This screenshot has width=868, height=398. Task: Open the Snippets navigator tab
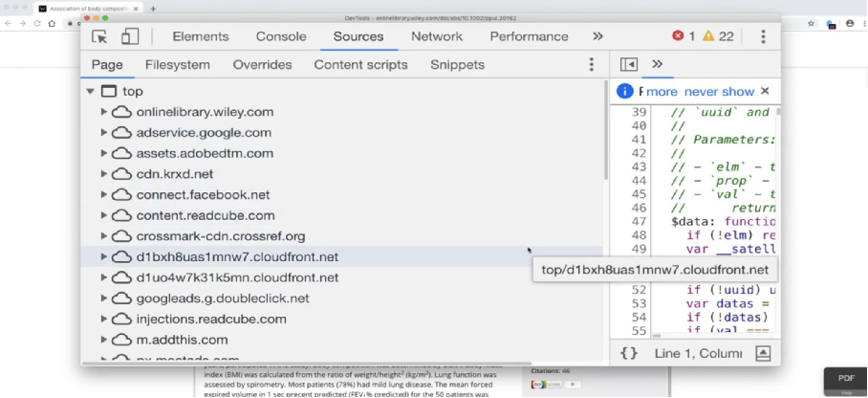(x=457, y=65)
